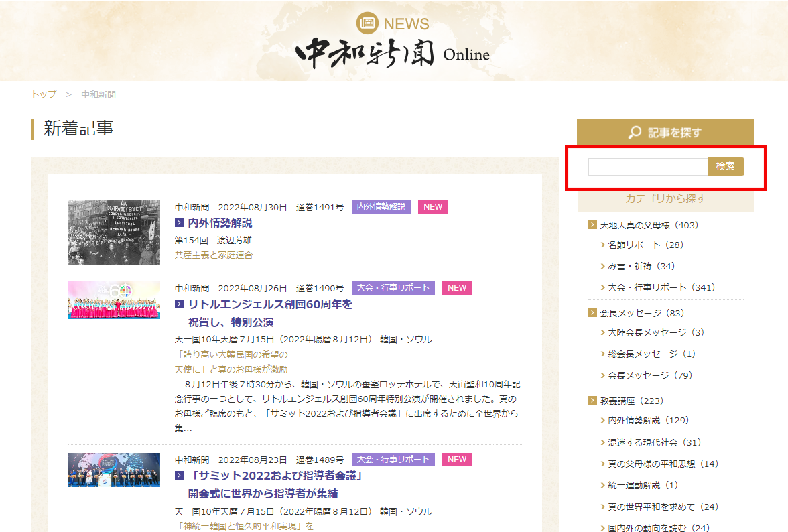Click the 検索 search button
Image resolution: width=788 pixels, height=532 pixels.
(x=725, y=166)
